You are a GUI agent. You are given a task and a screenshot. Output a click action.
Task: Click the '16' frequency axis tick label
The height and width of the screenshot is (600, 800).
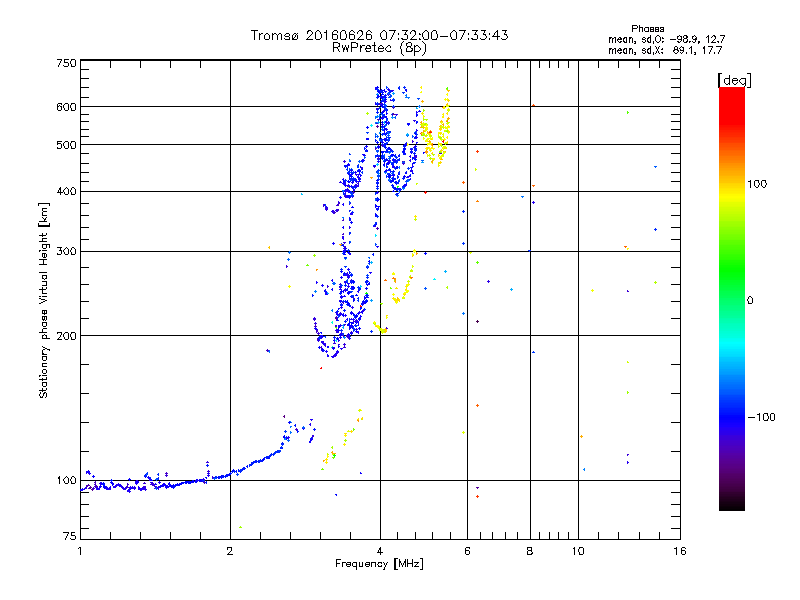[x=680, y=551]
